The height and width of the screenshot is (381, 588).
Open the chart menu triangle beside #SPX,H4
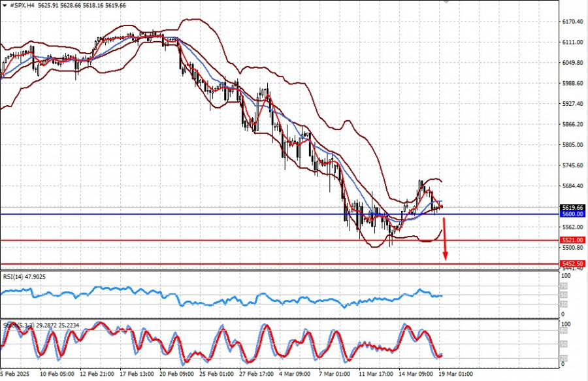click(x=5, y=6)
